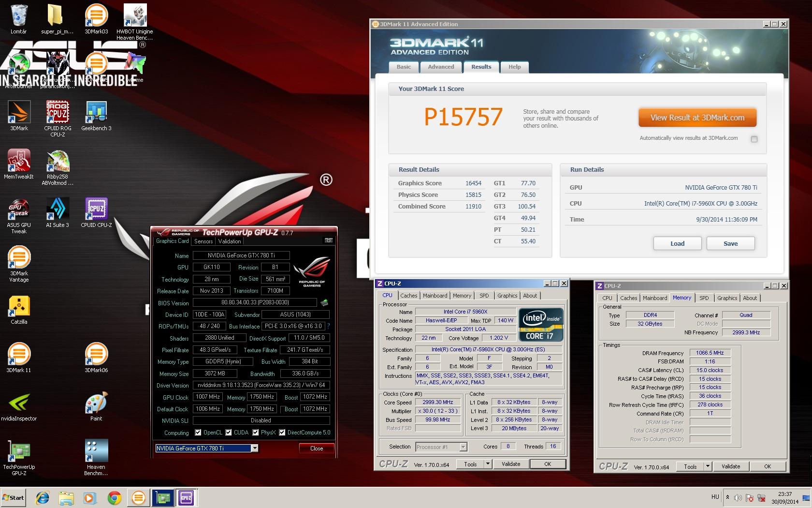Open the Windows Start menu
The width and height of the screenshot is (812, 508).
point(14,497)
